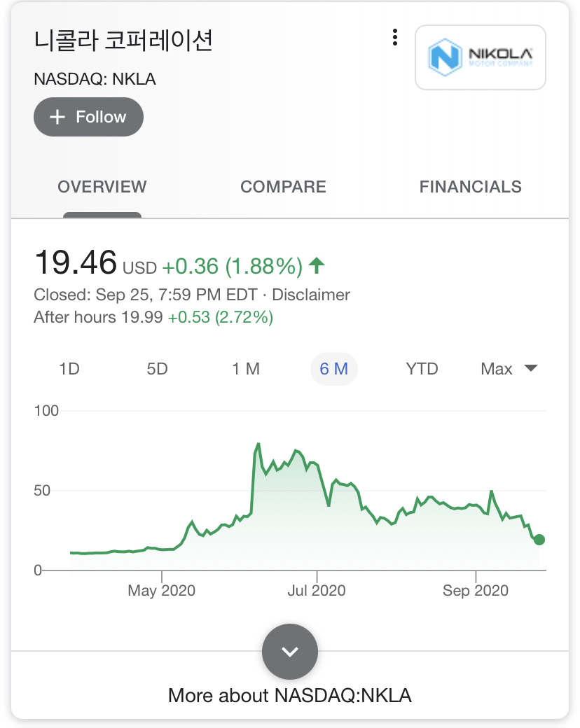Image resolution: width=580 pixels, height=728 pixels.
Task: Select the 6 M chart range
Action: 334,369
